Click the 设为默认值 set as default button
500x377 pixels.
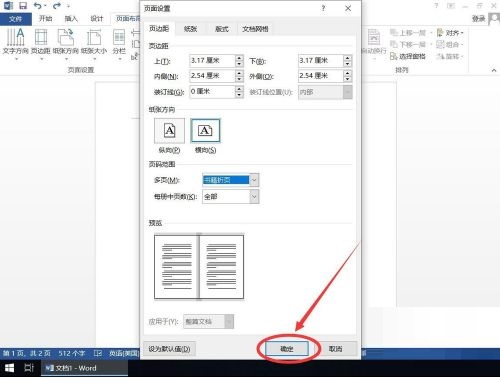169,349
